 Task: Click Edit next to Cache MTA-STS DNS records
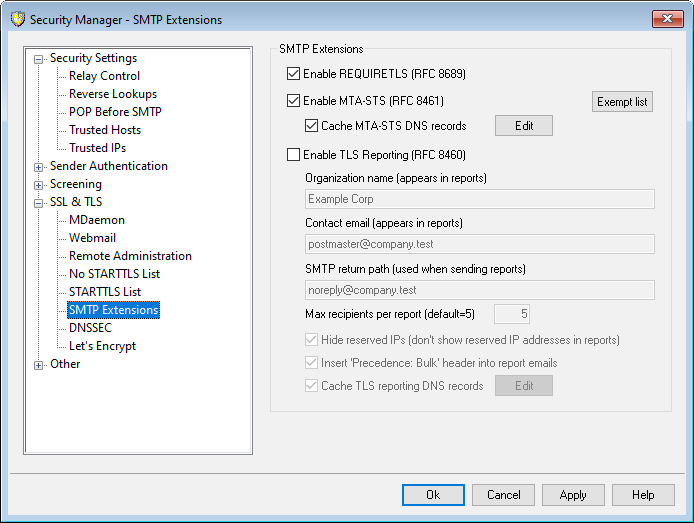pos(523,126)
